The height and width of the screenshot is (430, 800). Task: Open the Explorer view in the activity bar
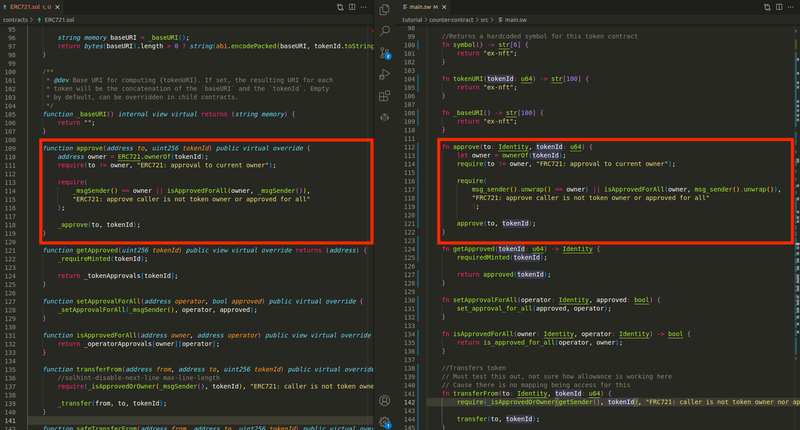coord(385,9)
